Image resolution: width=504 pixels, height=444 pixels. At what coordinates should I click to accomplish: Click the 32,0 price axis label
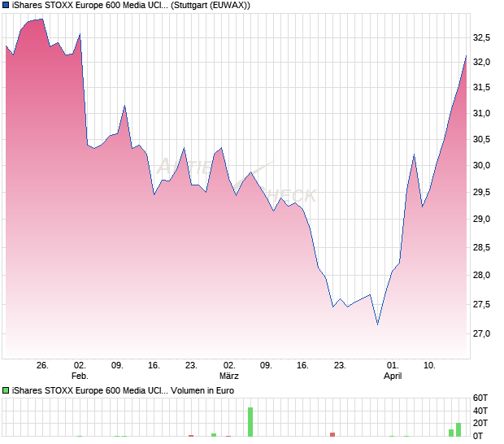[x=481, y=62]
